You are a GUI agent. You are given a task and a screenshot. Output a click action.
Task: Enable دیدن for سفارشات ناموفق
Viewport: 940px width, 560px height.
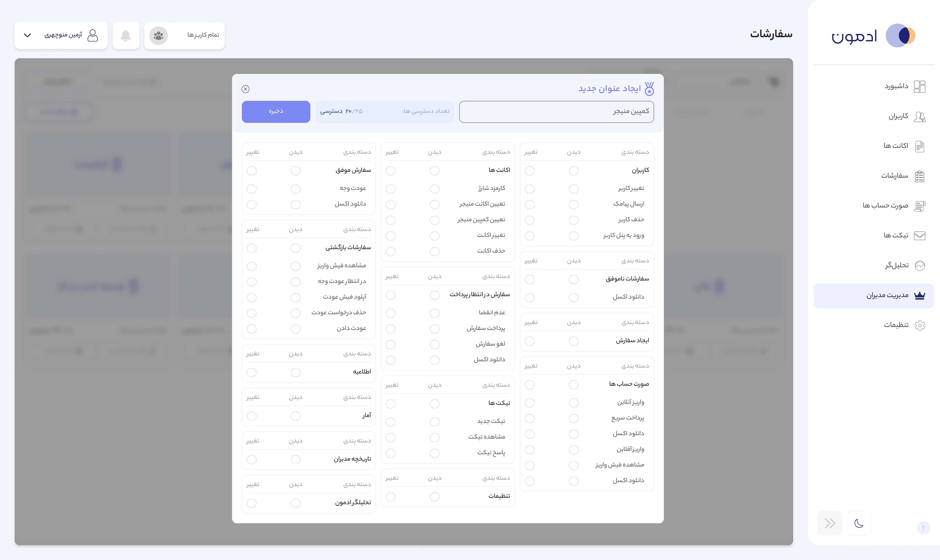(x=573, y=279)
